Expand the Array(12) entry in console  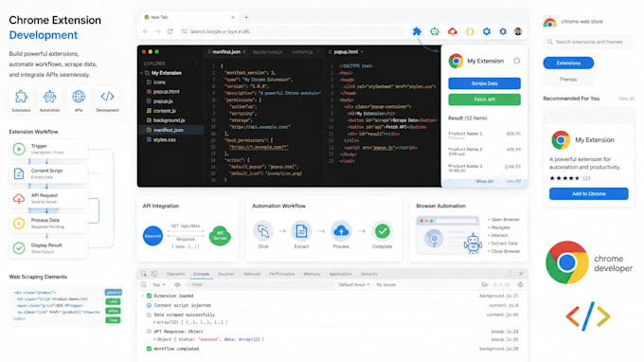[154, 322]
